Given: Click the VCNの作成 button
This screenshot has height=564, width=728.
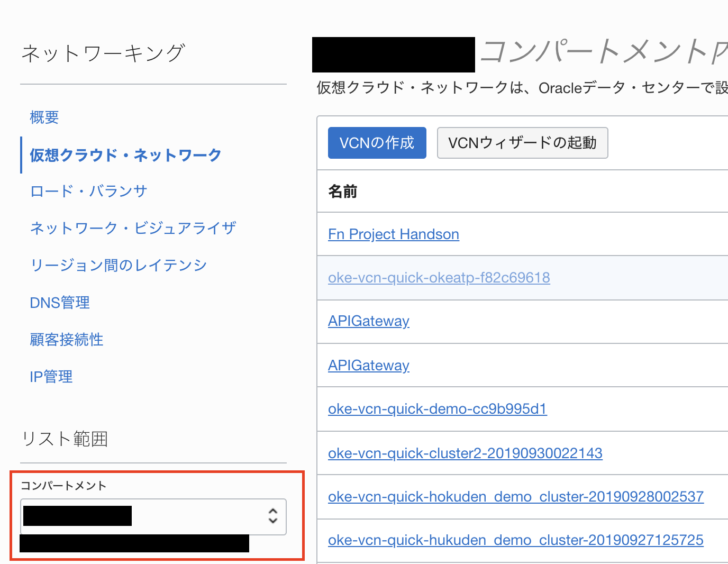Looking at the screenshot, I should 377,143.
